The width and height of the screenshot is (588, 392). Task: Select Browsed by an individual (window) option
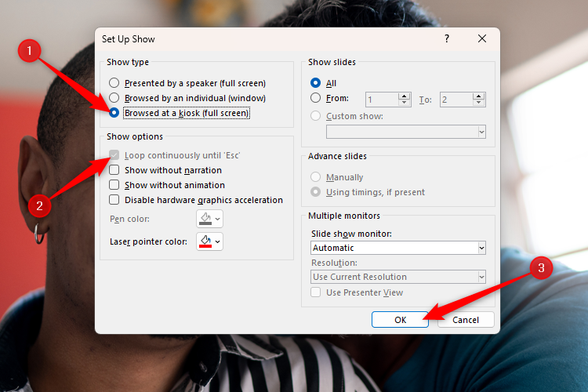[114, 98]
